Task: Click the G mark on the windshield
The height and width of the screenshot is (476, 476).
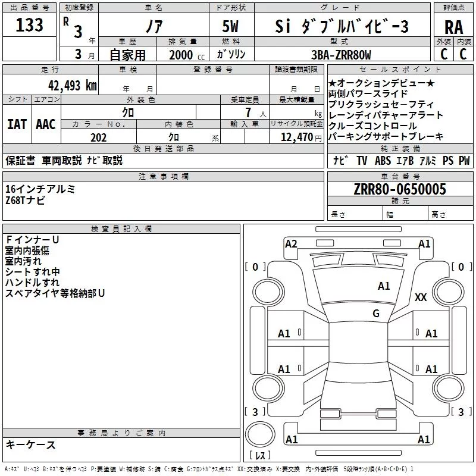Action: click(376, 314)
